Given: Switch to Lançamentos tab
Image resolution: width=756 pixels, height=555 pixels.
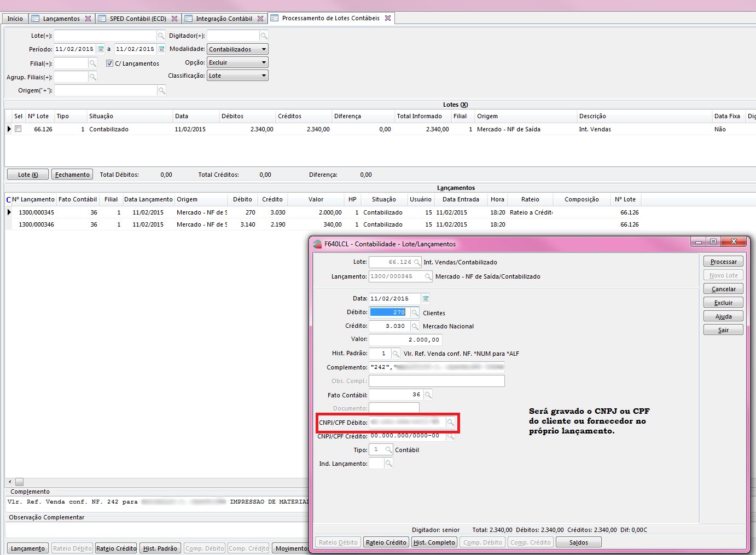Looking at the screenshot, I should (61, 19).
